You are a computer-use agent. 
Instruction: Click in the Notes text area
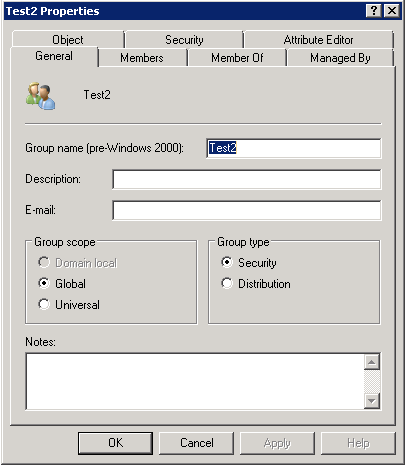point(195,381)
